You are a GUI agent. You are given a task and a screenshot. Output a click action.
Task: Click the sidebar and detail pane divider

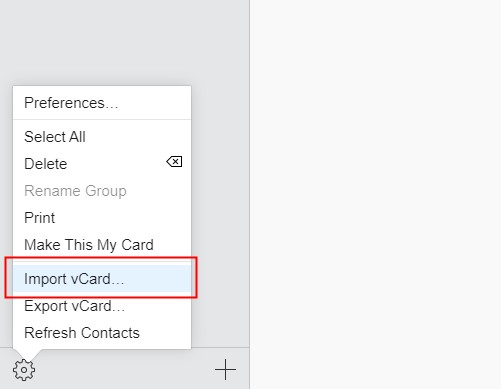click(249, 194)
